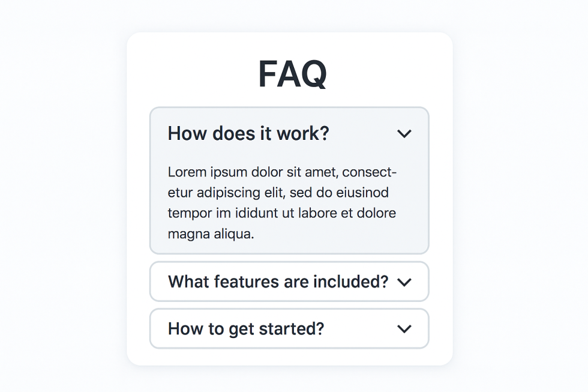The height and width of the screenshot is (392, 588).
Task: Click the FAQ heading
Action: click(x=292, y=74)
